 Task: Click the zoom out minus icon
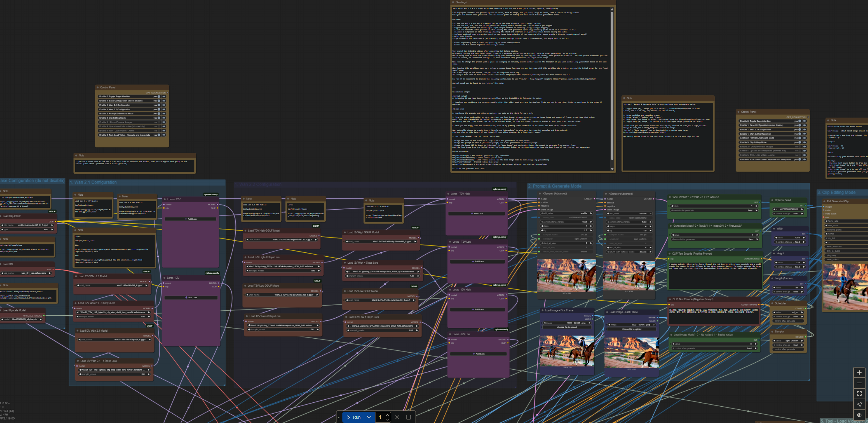click(x=859, y=383)
